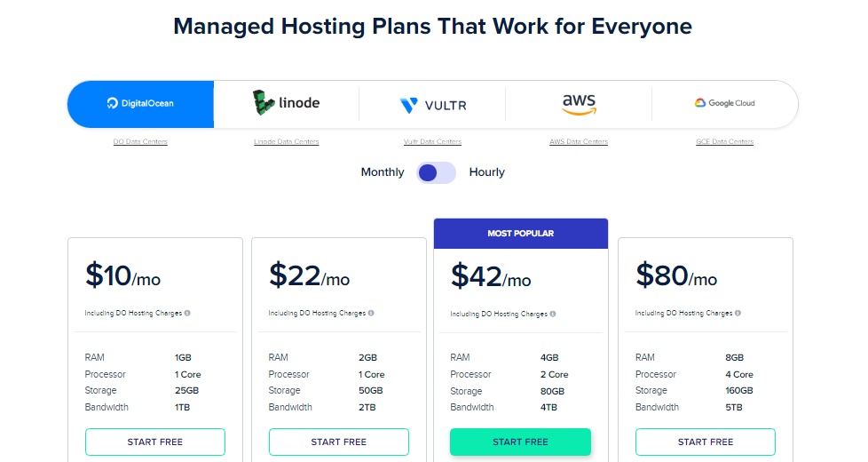The image size is (868, 462).
Task: Open the GCE Data Centers link
Action: 724,142
